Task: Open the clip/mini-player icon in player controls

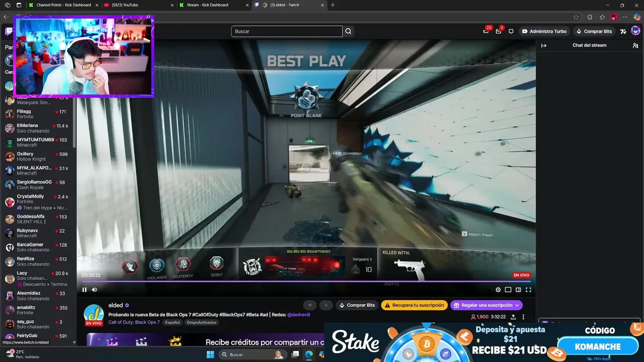Action: 508,290
